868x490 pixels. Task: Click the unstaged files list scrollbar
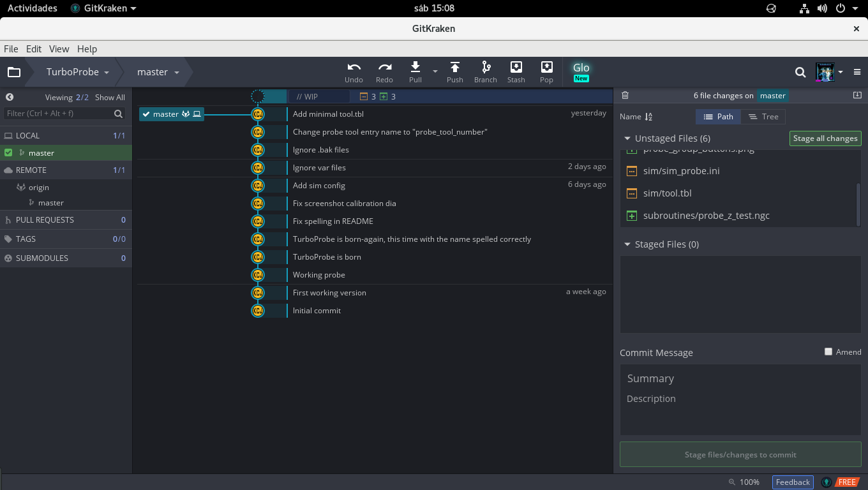click(x=858, y=204)
